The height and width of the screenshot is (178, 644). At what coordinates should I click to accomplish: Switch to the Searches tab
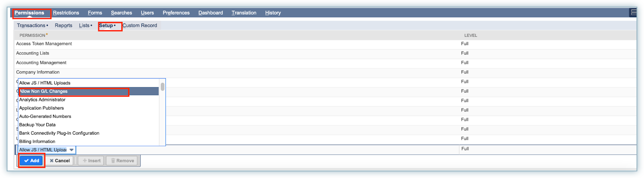coord(121,13)
